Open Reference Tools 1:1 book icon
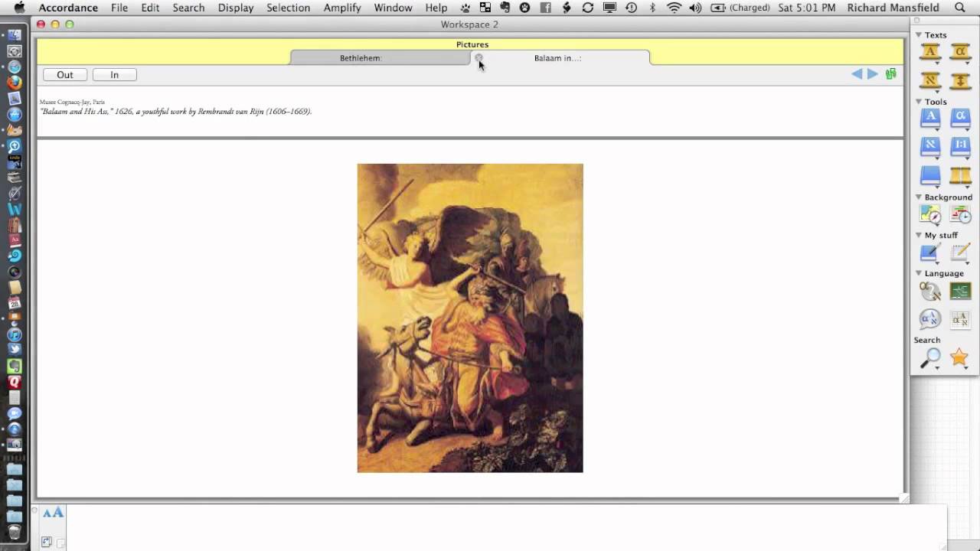 pyautogui.click(x=960, y=145)
